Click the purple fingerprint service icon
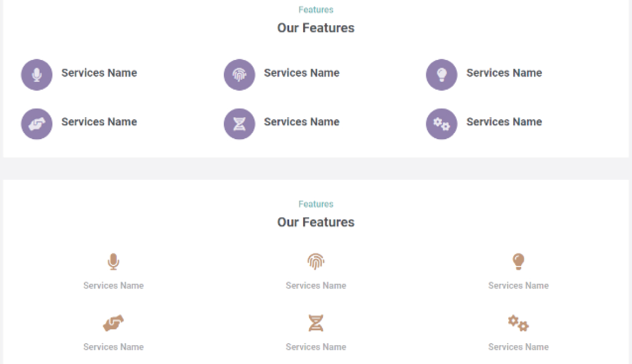This screenshot has height=364, width=632. 239,74
